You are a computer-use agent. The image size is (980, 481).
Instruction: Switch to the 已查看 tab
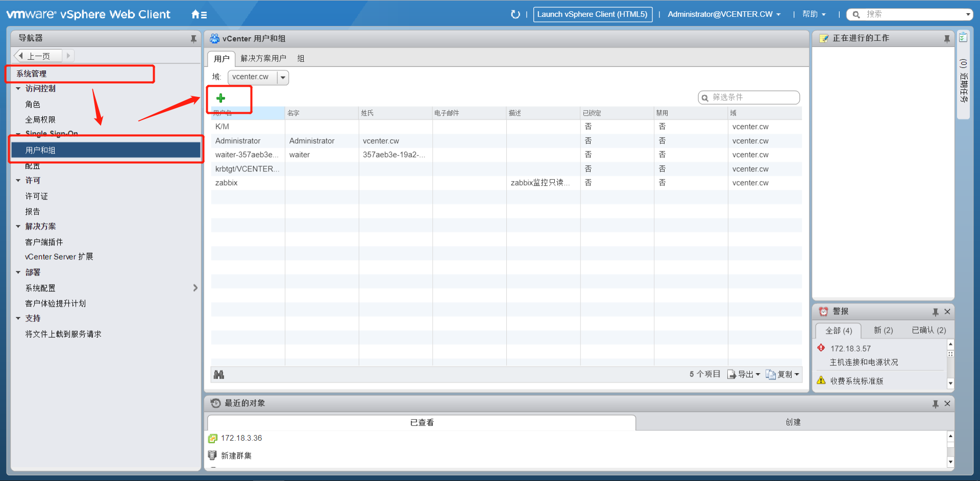click(x=422, y=422)
